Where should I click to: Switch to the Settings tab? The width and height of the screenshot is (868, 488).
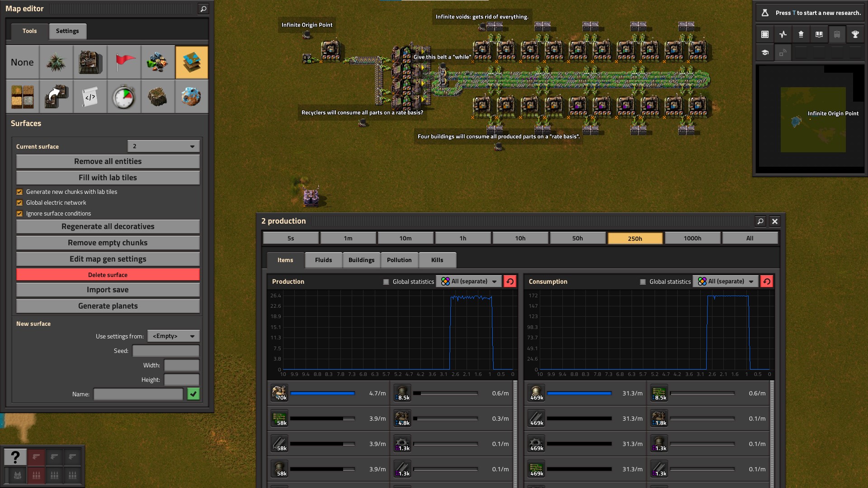(x=67, y=31)
